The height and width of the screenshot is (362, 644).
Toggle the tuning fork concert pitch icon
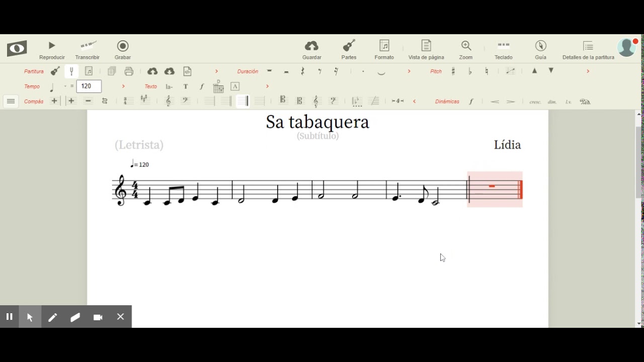71,71
